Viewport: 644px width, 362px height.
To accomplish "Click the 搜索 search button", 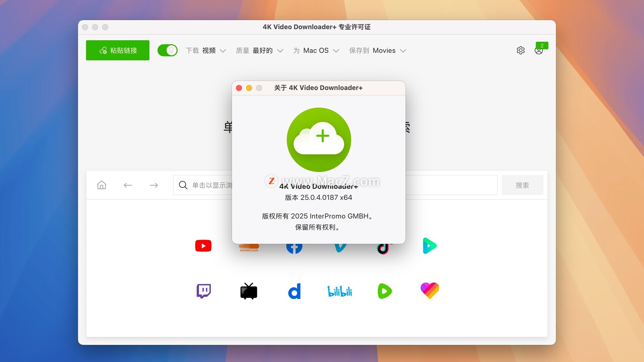I will coord(522,185).
